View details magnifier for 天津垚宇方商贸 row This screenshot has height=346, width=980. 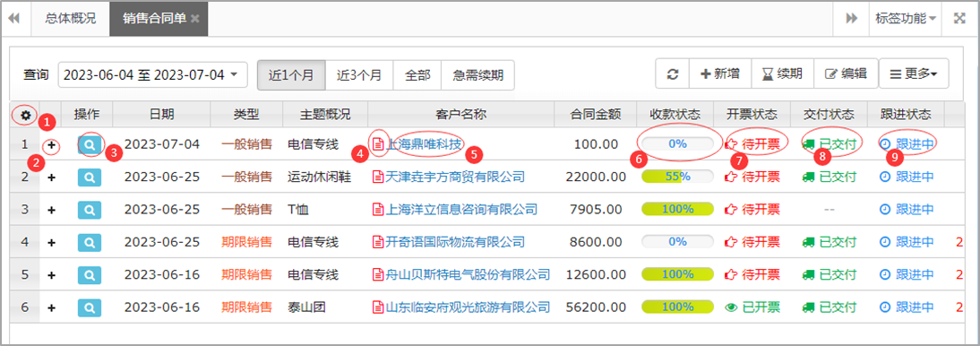point(90,177)
